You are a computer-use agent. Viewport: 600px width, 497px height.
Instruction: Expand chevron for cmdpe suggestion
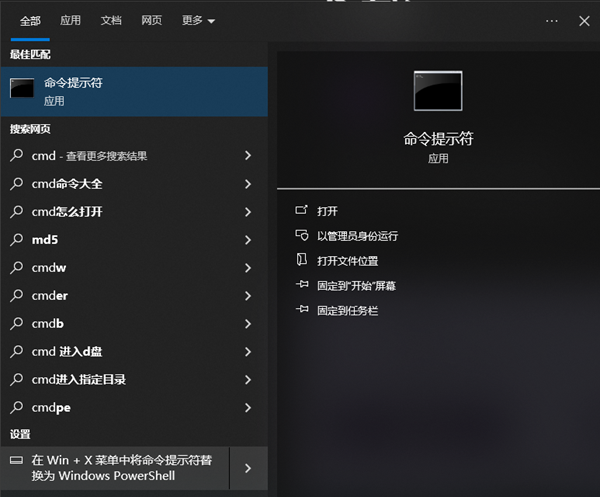248,407
